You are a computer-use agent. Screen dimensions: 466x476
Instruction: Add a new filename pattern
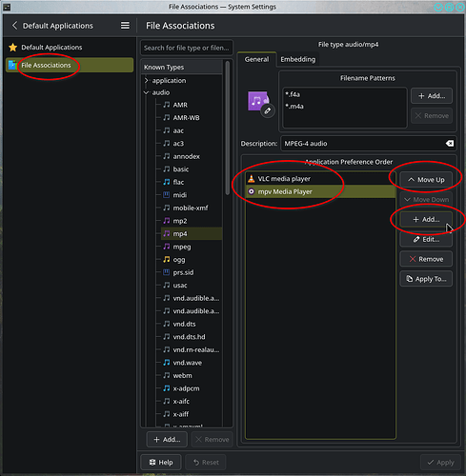[x=432, y=96]
